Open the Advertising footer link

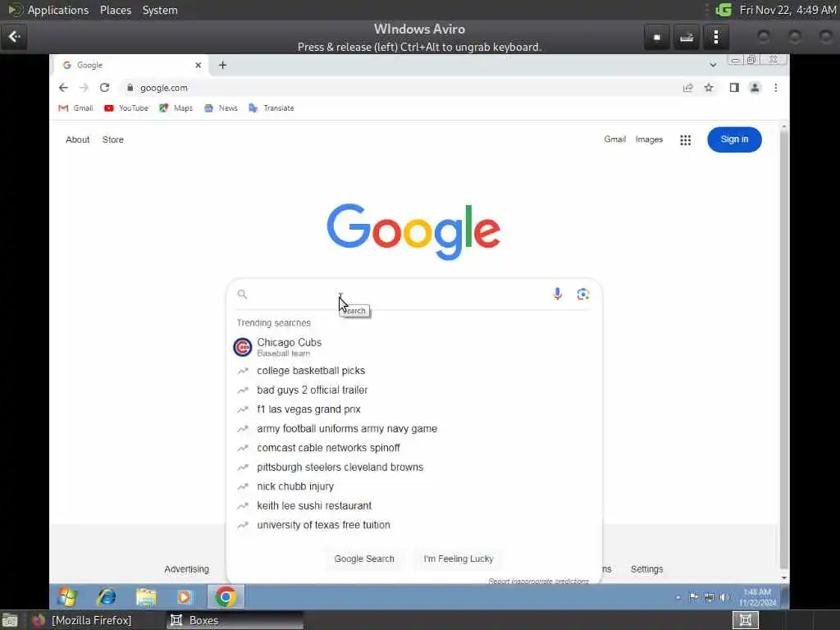[x=186, y=569]
